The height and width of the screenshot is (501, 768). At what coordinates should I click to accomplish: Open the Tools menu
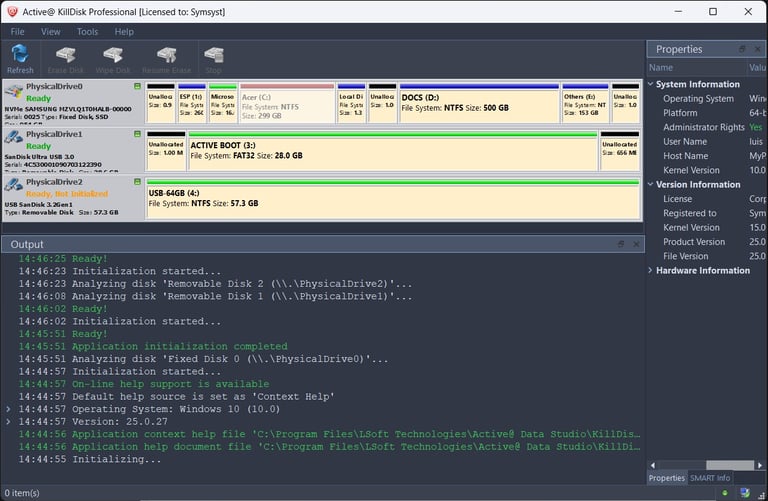point(87,32)
